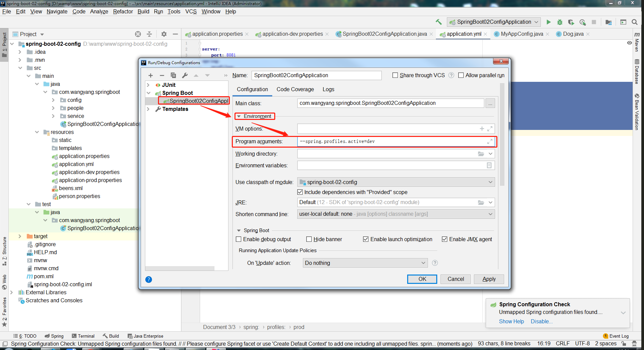This screenshot has width=644, height=350.
Task: Enable debug output checkbox
Action: [x=238, y=239]
